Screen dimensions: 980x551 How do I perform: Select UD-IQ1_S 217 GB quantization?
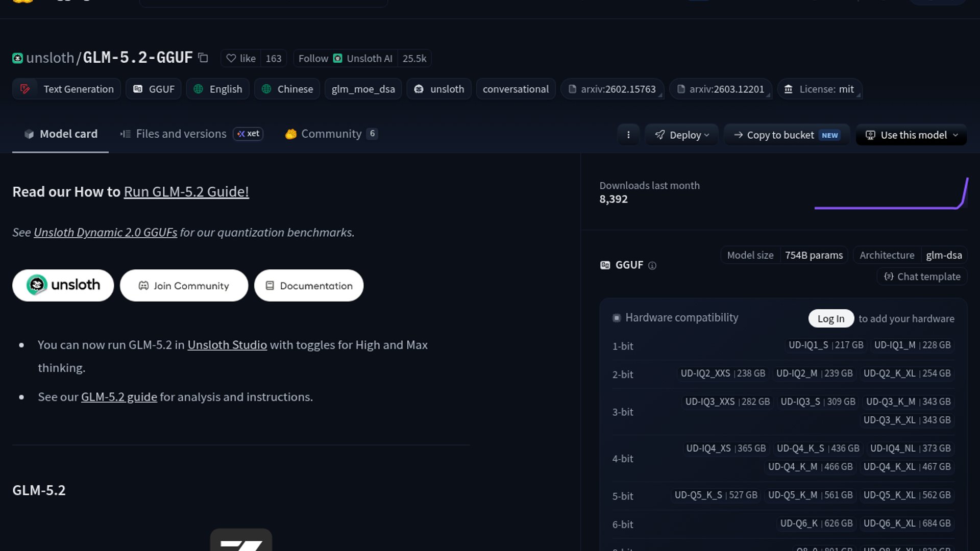(826, 345)
